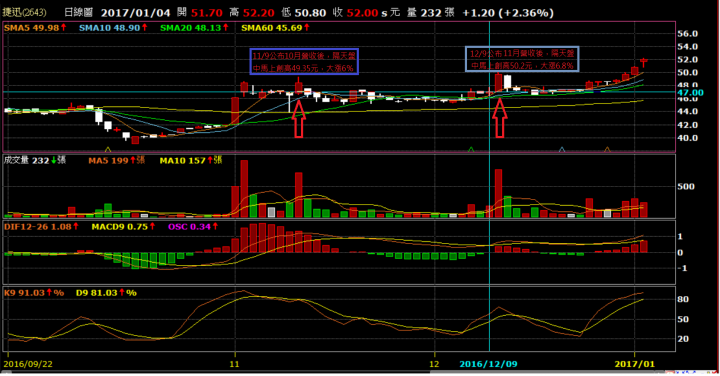The width and height of the screenshot is (720, 376).
Task: Click the month 11 date axis label
Action: (x=234, y=364)
